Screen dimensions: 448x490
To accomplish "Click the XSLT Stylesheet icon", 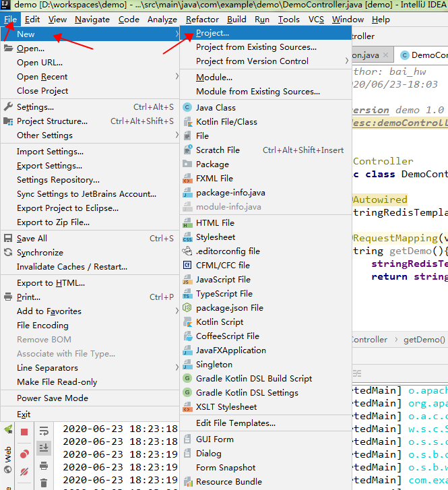I will pos(187,407).
